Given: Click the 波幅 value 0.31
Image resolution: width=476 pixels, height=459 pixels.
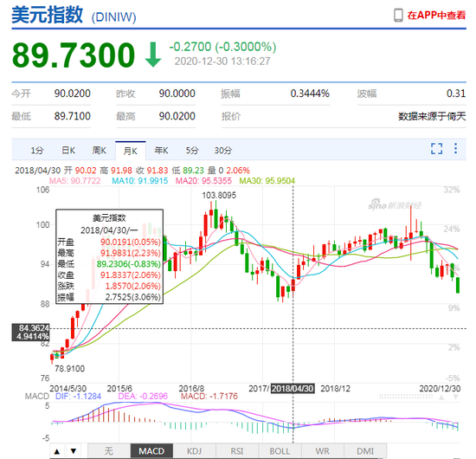Looking at the screenshot, I should coord(456,94).
